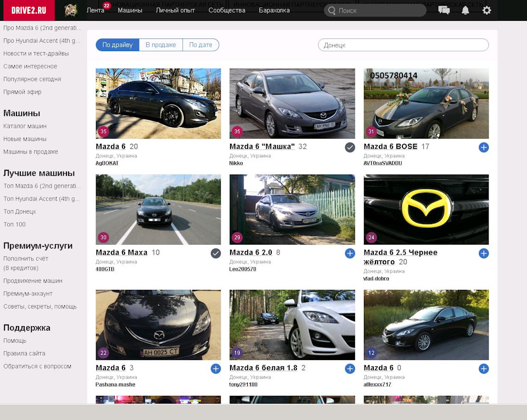Open Премиум-аккаунт link
527x420 pixels.
[x=28, y=293]
